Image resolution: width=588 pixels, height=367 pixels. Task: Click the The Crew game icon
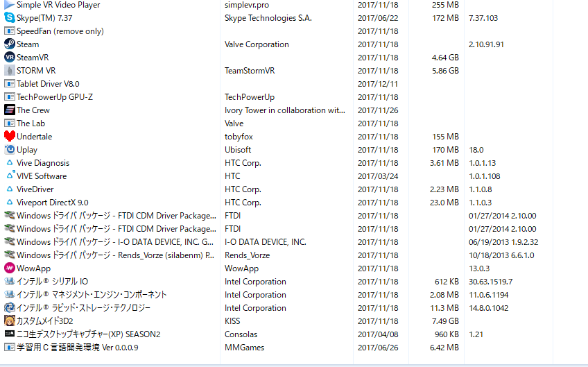tap(10, 110)
